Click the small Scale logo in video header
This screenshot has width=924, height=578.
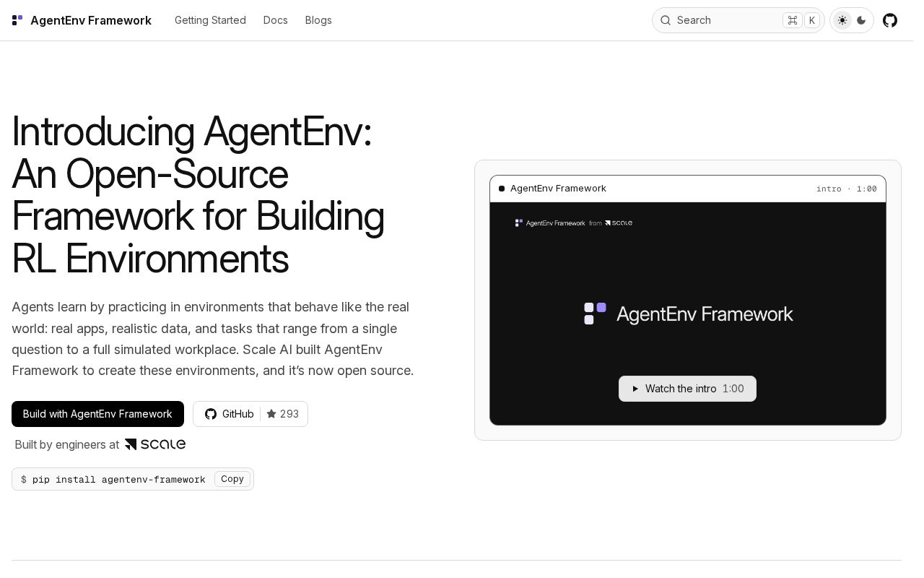(x=619, y=223)
